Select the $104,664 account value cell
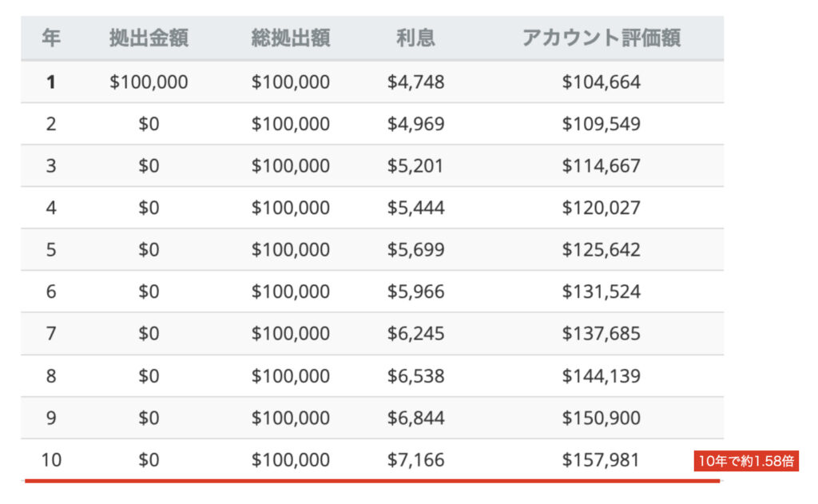Screen dimensions: 818x504 pos(601,82)
